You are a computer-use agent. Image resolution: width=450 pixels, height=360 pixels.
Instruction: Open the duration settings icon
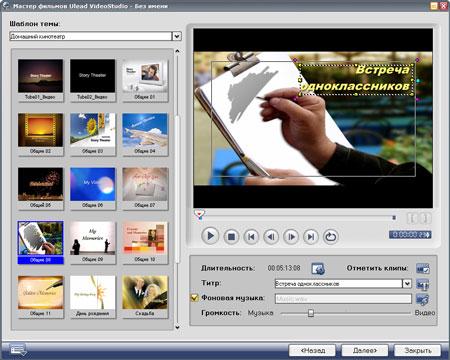pos(318,269)
